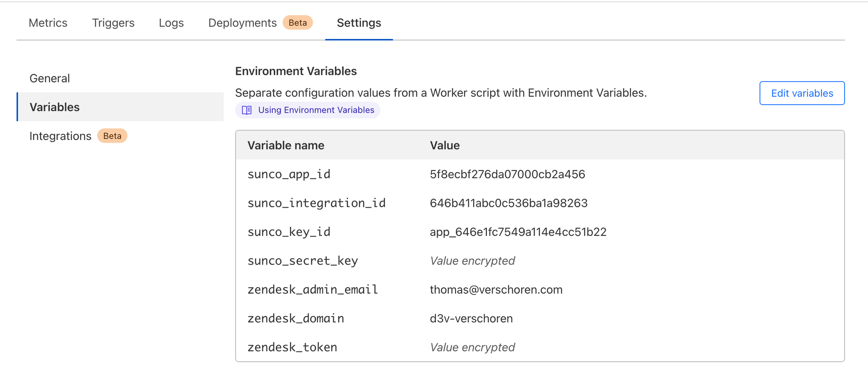Open the Logs tab
Screen dimensions: 868x378
coord(171,23)
